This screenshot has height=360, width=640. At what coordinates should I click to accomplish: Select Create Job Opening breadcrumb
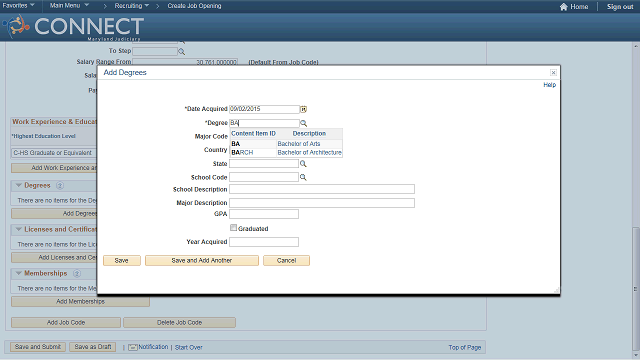[x=194, y=6]
